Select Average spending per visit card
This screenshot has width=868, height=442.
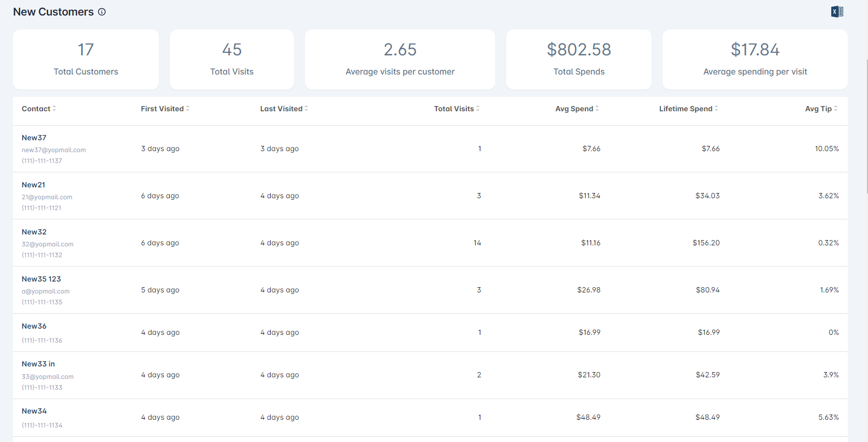[x=755, y=60]
